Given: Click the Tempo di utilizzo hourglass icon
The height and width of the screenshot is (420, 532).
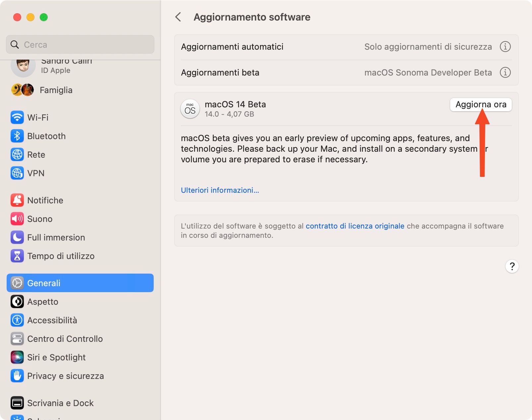Looking at the screenshot, I should click(x=17, y=256).
